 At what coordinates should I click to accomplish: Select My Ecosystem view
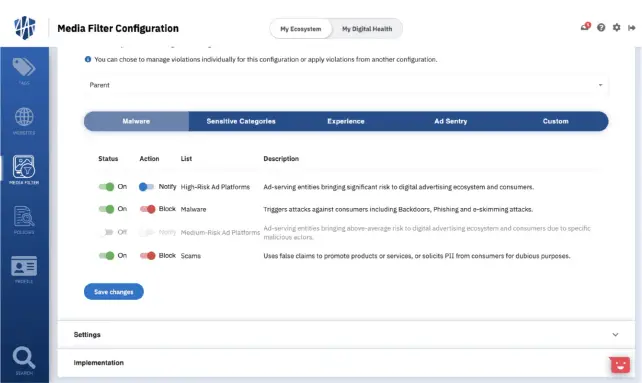[301, 29]
